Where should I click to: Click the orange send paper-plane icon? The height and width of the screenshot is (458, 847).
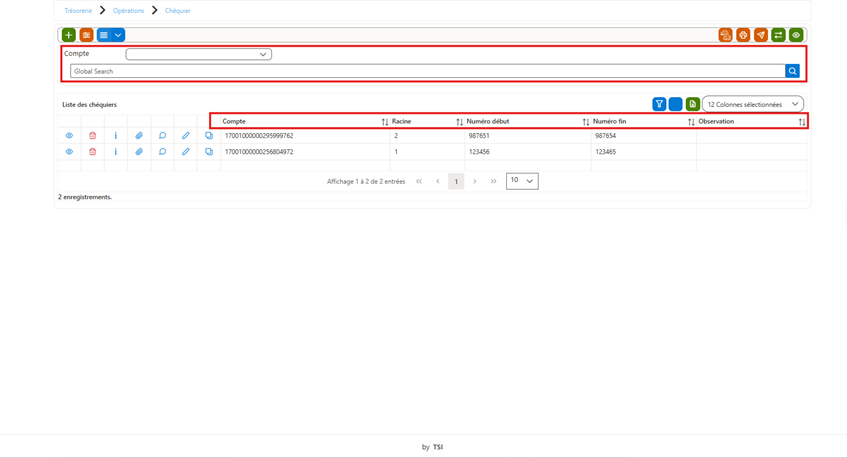tap(761, 35)
